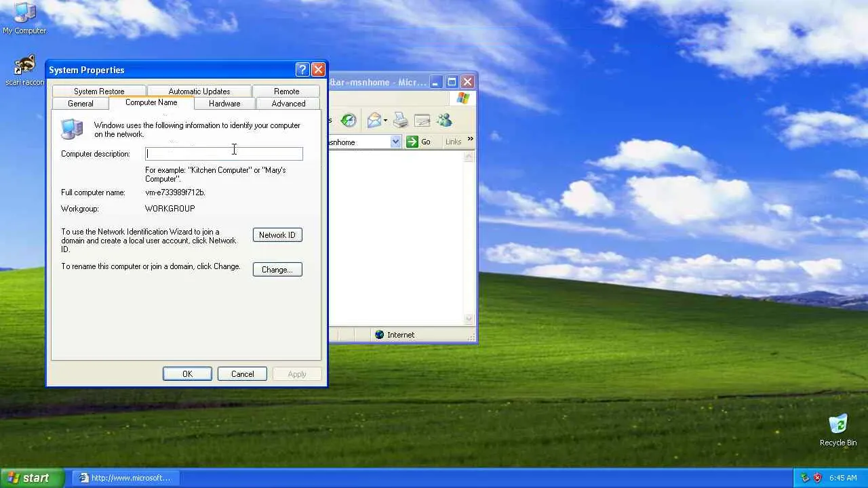Click the Change... button
Image resolution: width=868 pixels, height=488 pixels.
(277, 270)
